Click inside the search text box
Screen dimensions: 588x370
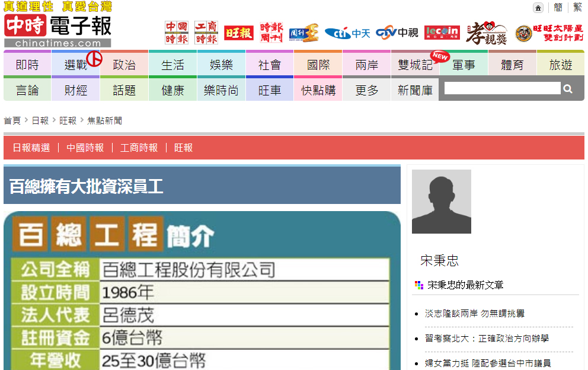click(501, 89)
